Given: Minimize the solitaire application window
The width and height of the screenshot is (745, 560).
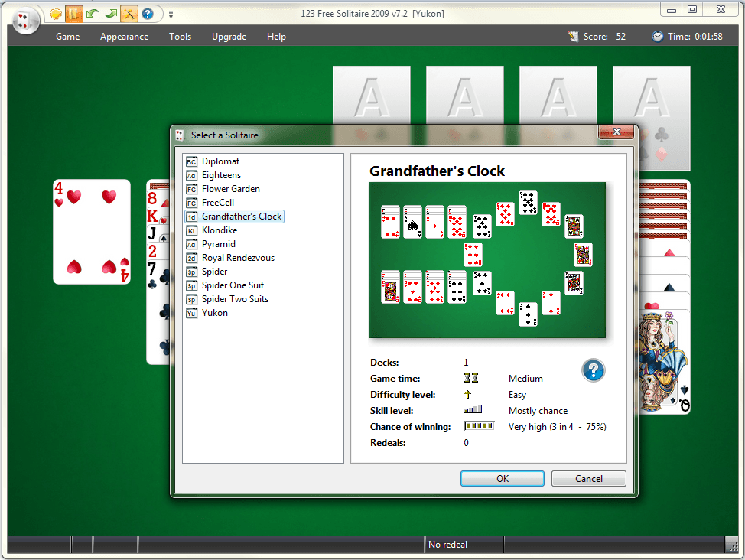Looking at the screenshot, I should pos(672,9).
